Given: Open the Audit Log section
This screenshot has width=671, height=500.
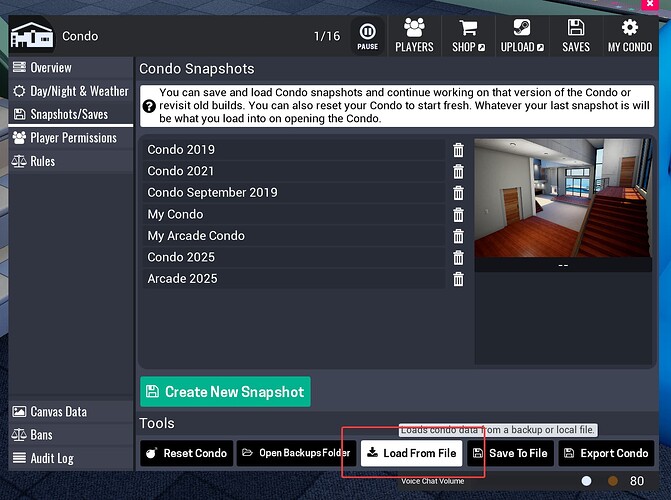Looking at the screenshot, I should [51, 458].
